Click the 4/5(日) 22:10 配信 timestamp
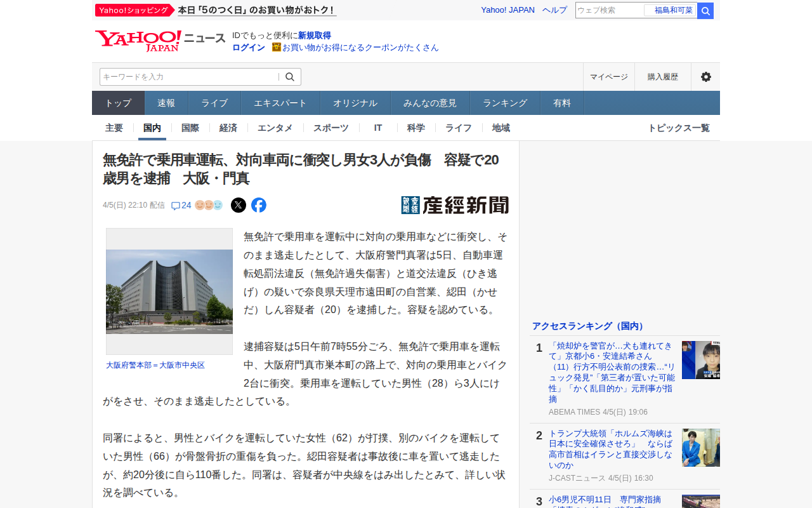 point(134,205)
